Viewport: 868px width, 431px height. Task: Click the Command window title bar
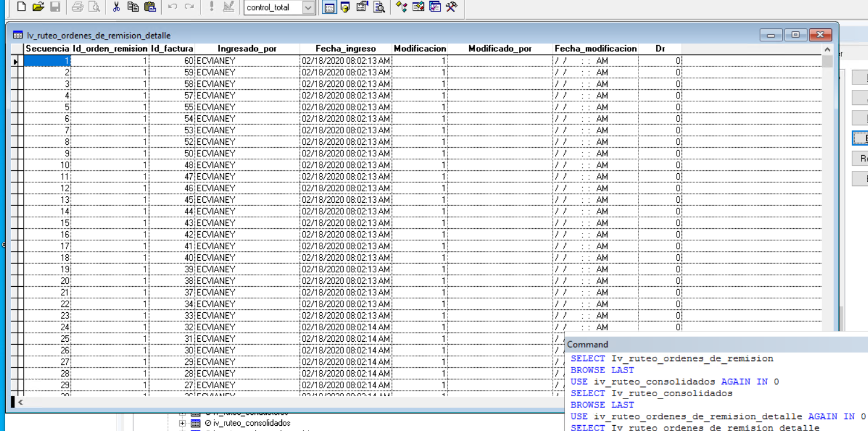[x=716, y=344]
